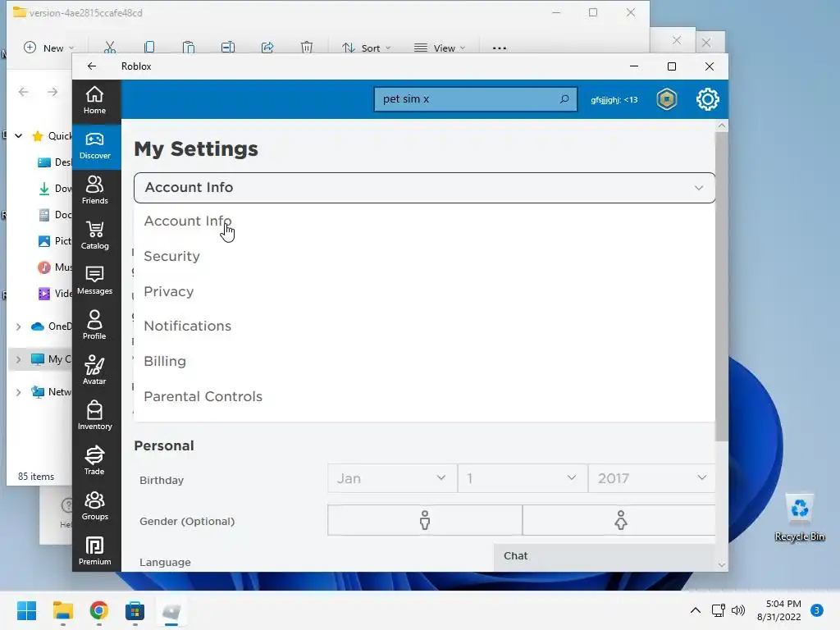The image size is (840, 630).
Task: Open Inventory in Roblox sidebar
Action: (x=95, y=416)
